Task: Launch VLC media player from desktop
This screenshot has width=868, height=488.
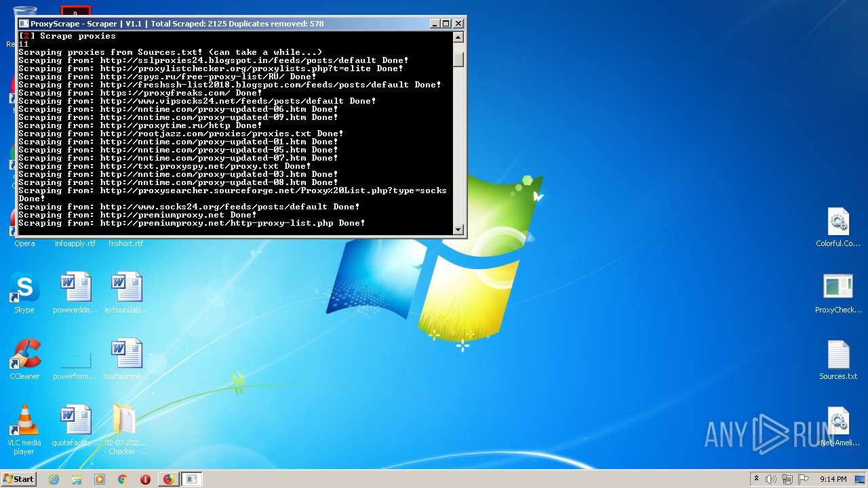Action: (x=24, y=430)
